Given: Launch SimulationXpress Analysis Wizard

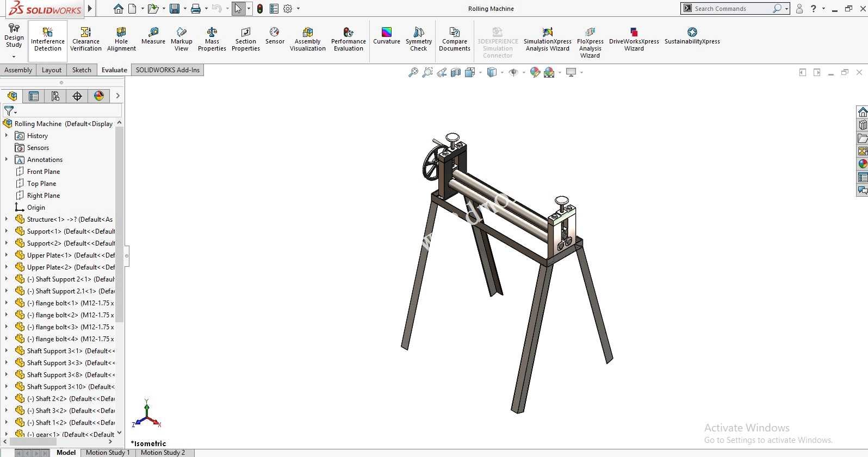Looking at the screenshot, I should (x=548, y=39).
